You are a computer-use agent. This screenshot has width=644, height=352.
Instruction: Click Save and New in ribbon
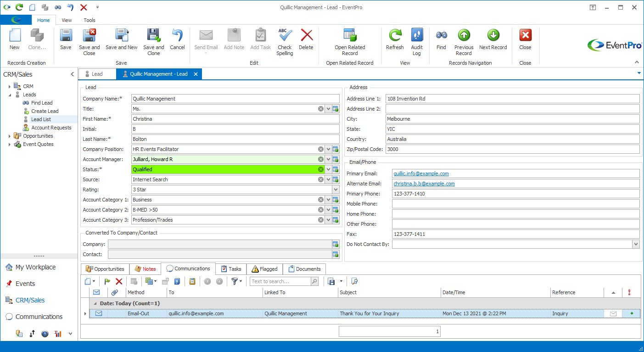coord(122,39)
